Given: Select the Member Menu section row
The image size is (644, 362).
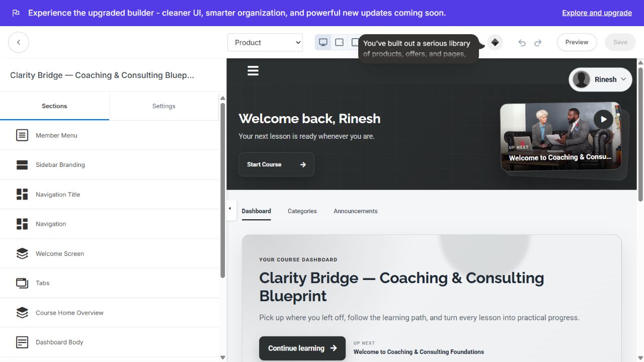Looking at the screenshot, I should click(x=109, y=135).
